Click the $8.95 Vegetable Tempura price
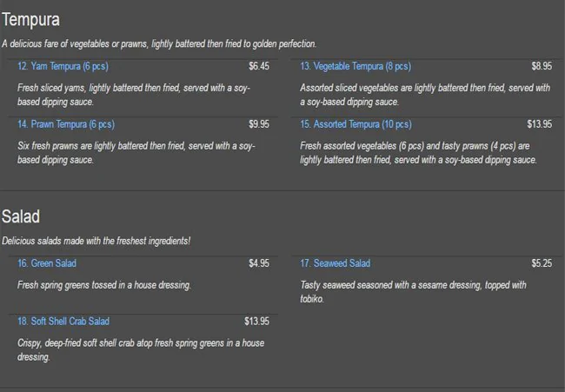Viewport: 565px width, 392px height. (x=542, y=66)
